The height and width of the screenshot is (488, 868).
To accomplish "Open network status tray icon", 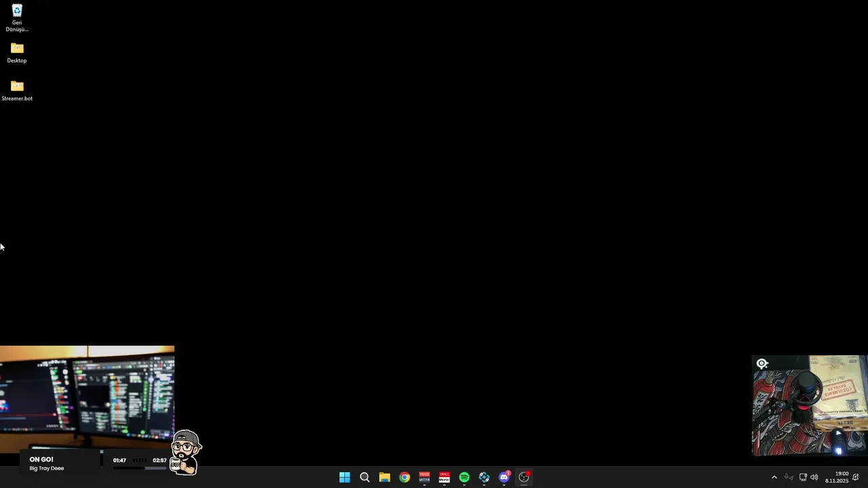I will pos(803,477).
